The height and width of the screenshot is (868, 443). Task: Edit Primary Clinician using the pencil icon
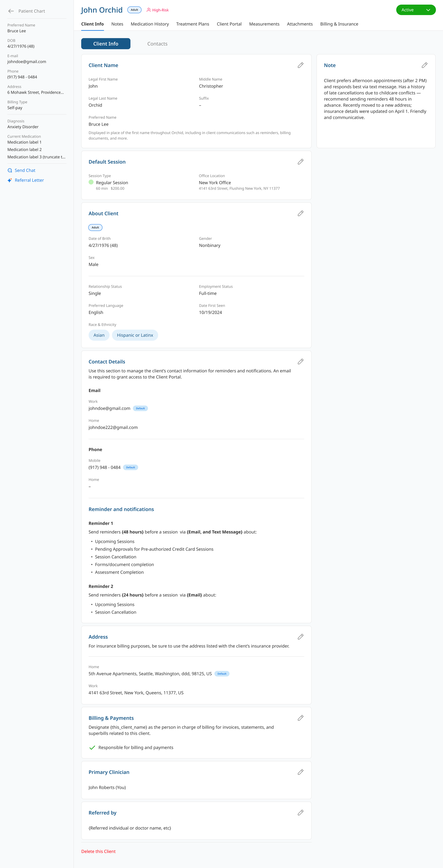coord(300,772)
